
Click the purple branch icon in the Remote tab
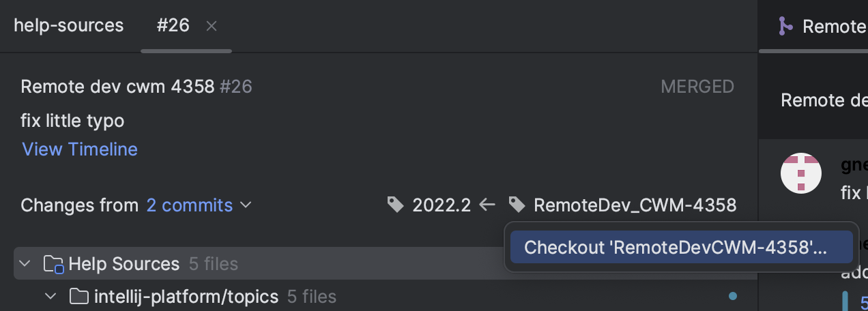coord(785,27)
